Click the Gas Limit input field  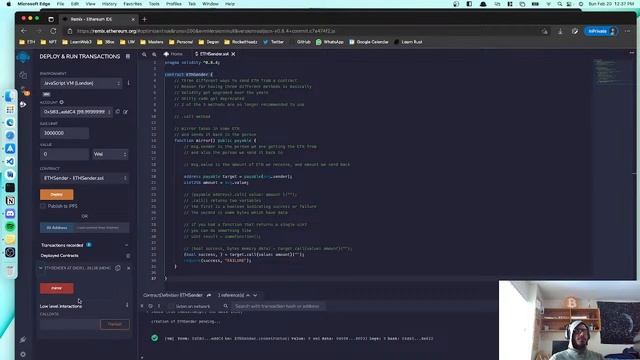tap(64, 133)
